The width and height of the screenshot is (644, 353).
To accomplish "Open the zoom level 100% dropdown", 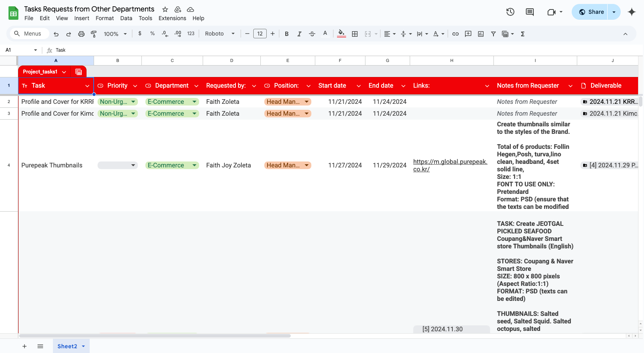I will [115, 34].
